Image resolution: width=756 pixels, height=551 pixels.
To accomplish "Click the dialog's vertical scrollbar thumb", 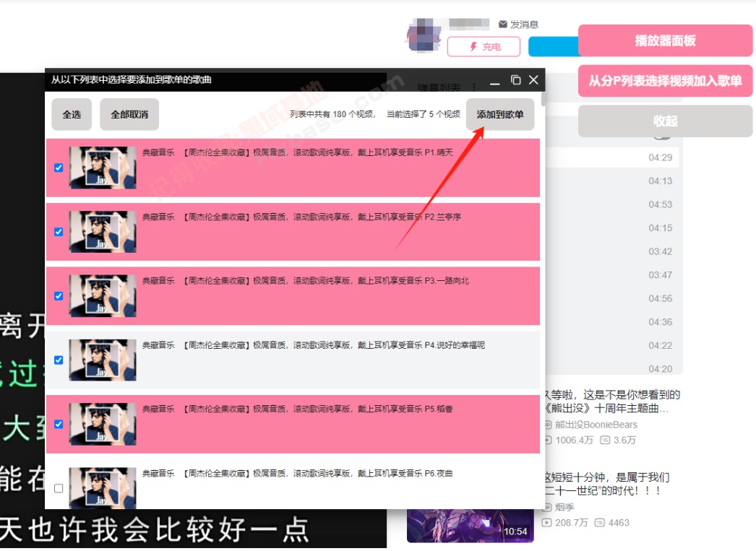I will (544, 99).
